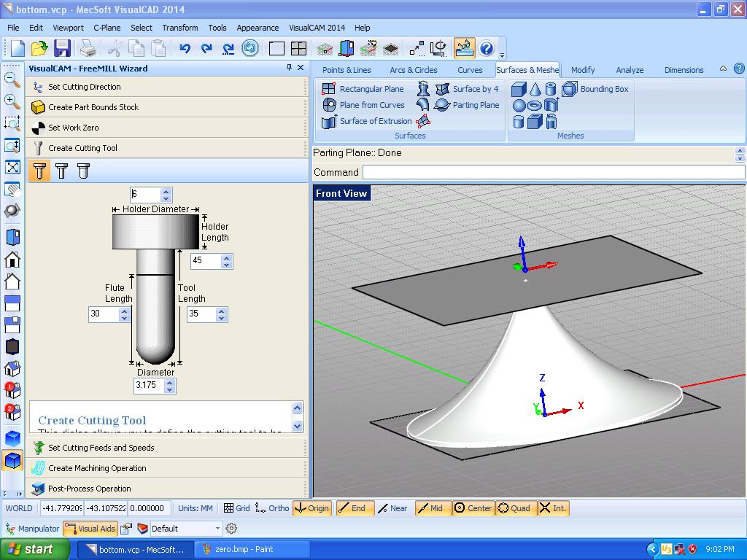Collapse the ribbon with chevron arrow

click(723, 69)
